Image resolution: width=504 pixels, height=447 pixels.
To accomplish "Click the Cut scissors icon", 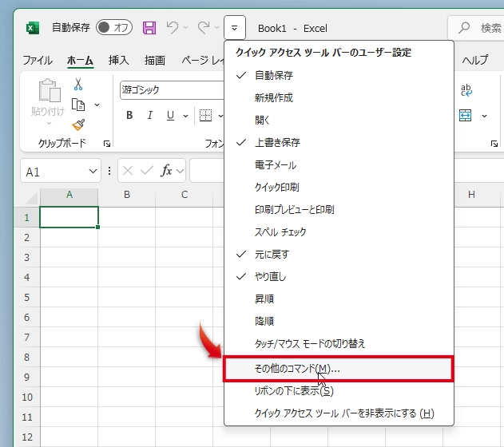I will [x=78, y=84].
